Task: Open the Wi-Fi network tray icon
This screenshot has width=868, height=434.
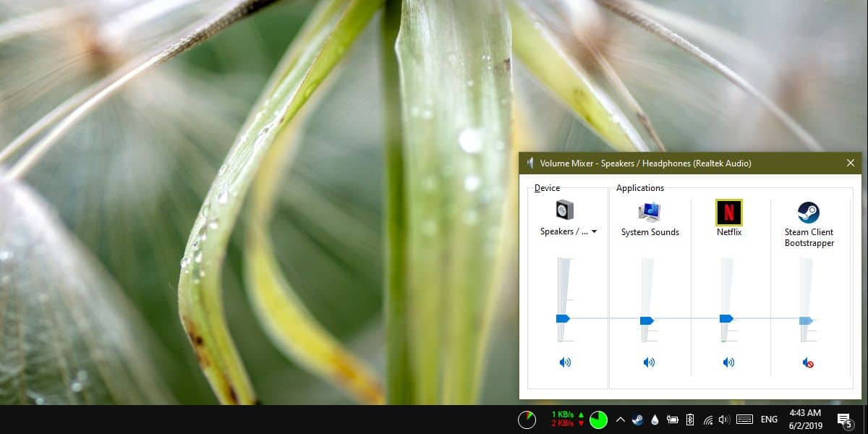Action: [x=707, y=420]
